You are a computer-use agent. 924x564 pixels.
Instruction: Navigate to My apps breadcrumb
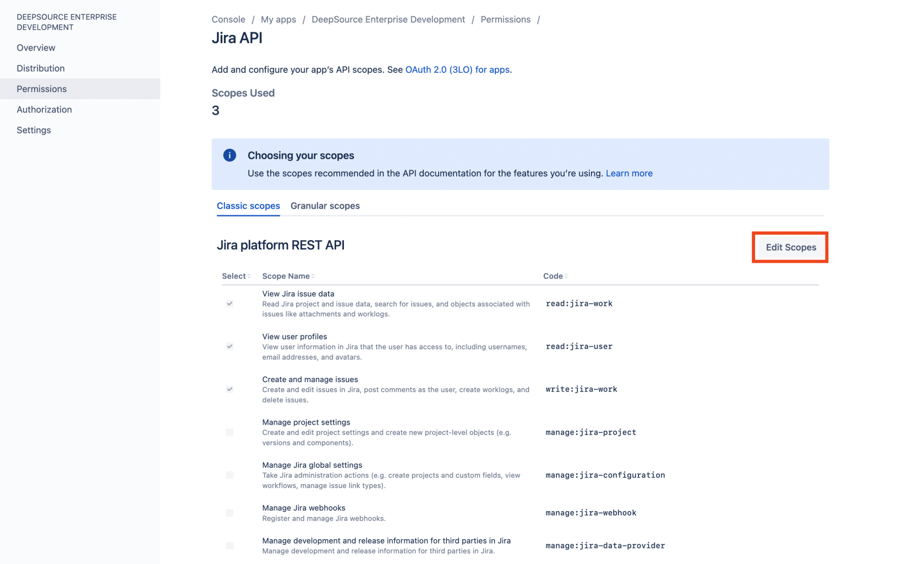coord(278,19)
